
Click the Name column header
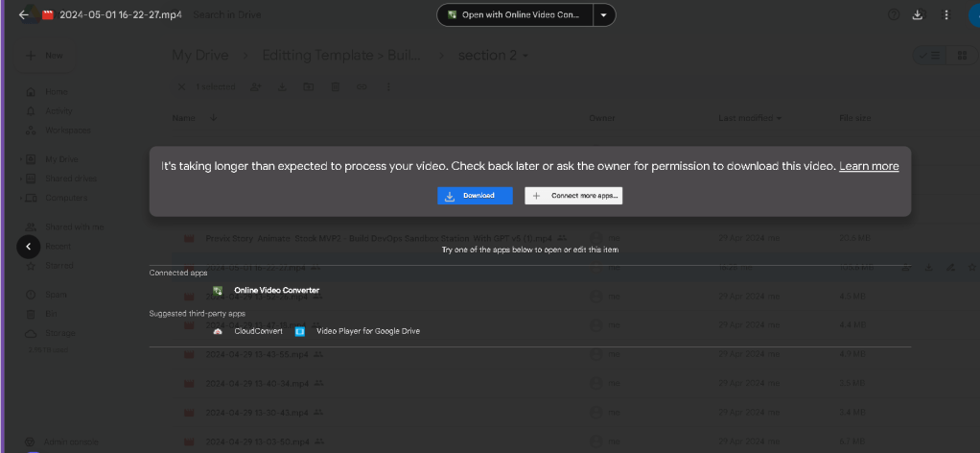tap(184, 118)
